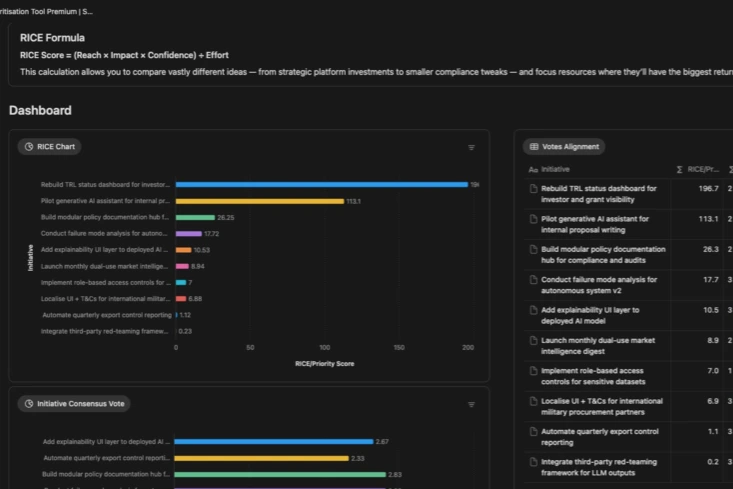Open Add explainability UI layer initiative row
Screen dimensions: 733x489
click(x=590, y=316)
